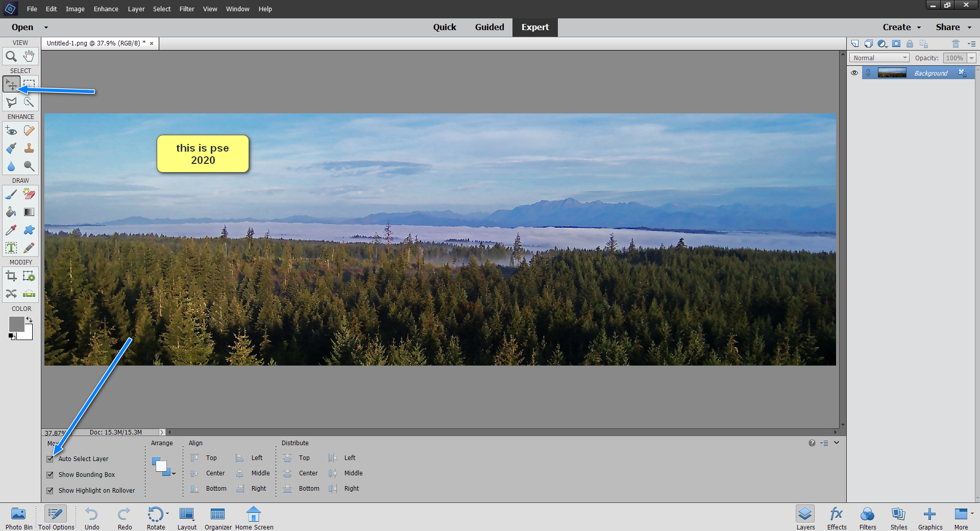Switch to the Quick editing tab
The width and height of the screenshot is (980, 531).
pos(445,27)
